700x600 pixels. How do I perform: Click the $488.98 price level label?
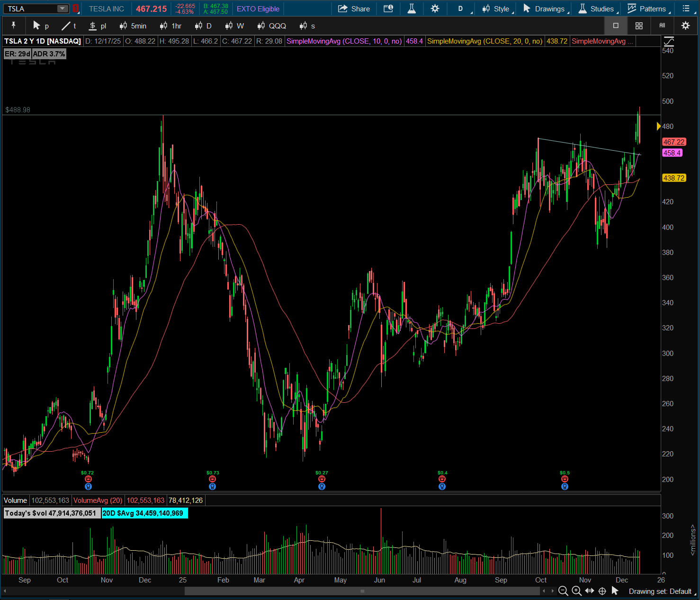click(x=18, y=110)
